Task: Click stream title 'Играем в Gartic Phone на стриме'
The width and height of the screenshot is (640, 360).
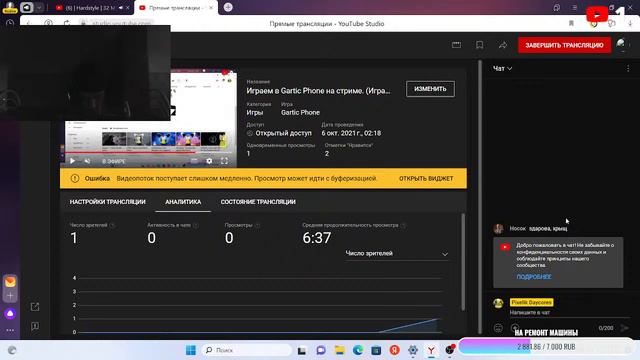Action: 318,91
